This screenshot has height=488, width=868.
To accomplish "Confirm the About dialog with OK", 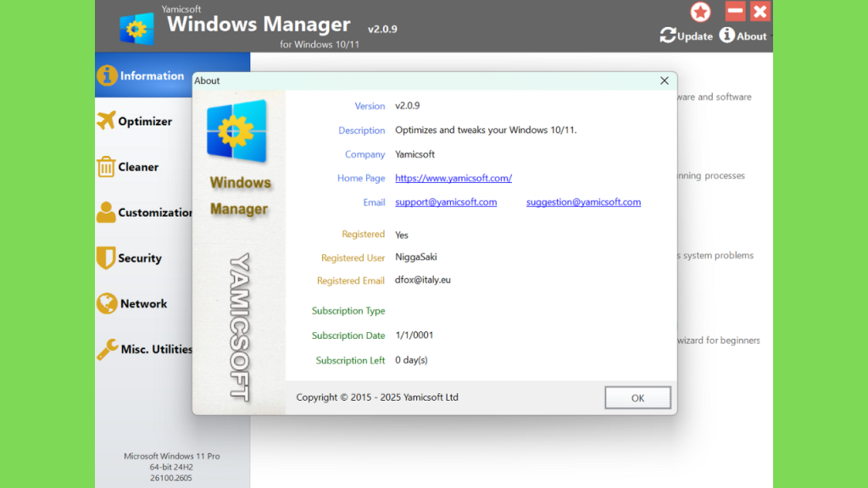I will pos(637,398).
